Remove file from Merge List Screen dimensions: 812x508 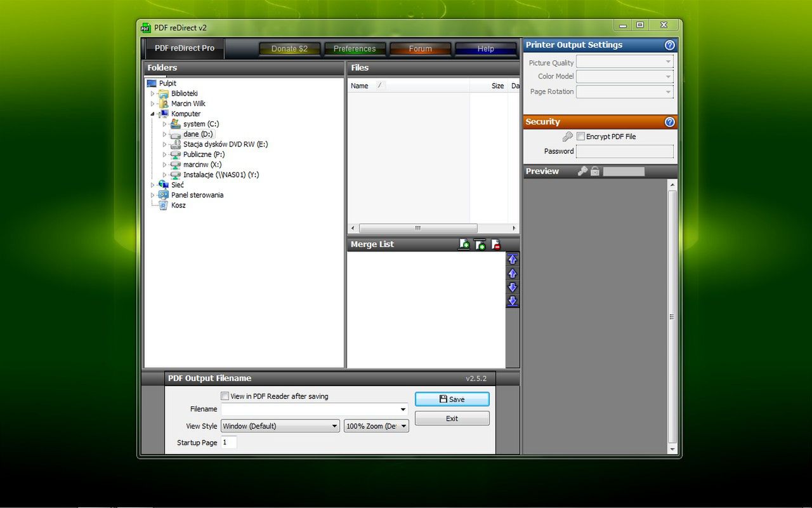click(496, 244)
